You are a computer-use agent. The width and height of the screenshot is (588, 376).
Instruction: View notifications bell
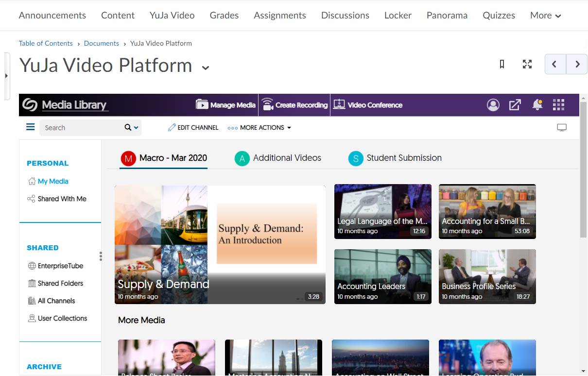[537, 105]
